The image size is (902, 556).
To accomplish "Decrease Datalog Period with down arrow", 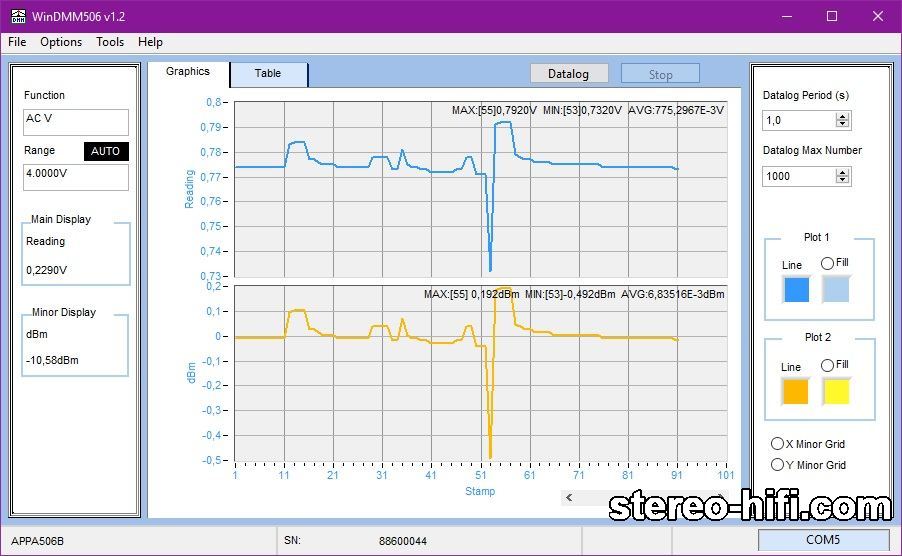I will point(842,124).
